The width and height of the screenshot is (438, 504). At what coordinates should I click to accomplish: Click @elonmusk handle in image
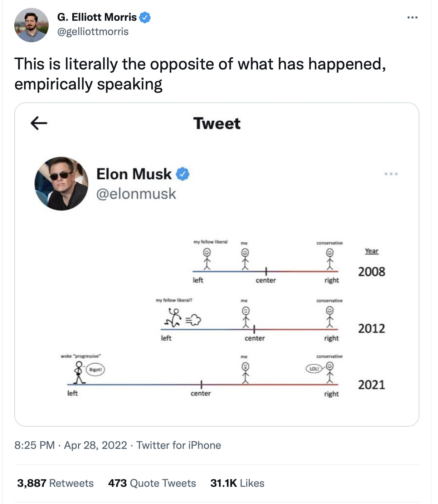tap(136, 194)
